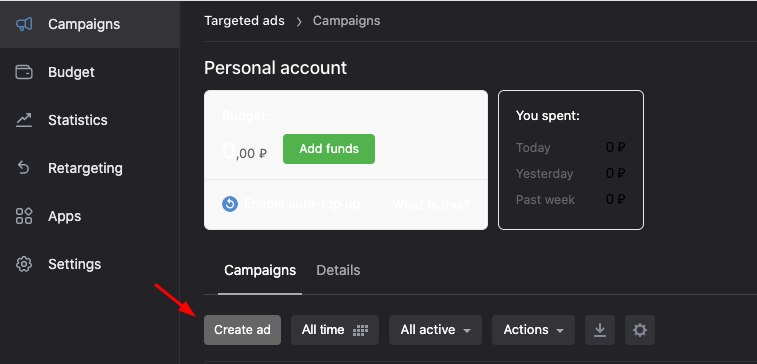Click the What is this? link
757x364 pixels.
[431, 204]
